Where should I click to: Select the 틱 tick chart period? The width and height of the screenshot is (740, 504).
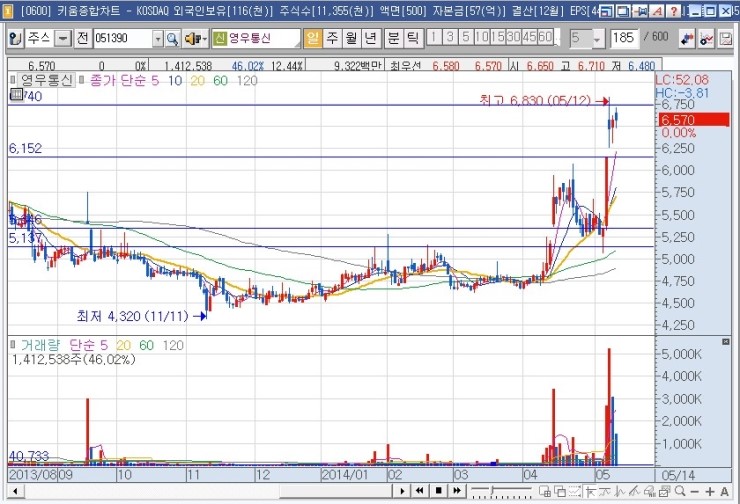pyautogui.click(x=413, y=38)
